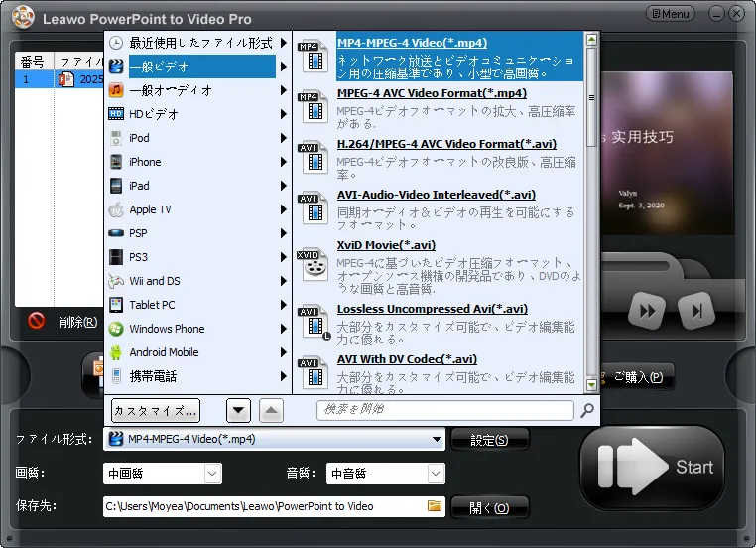Screen dimensions: 756x548
Task: Click the MPEG-4 AVC Video Format icon
Action: point(313,106)
